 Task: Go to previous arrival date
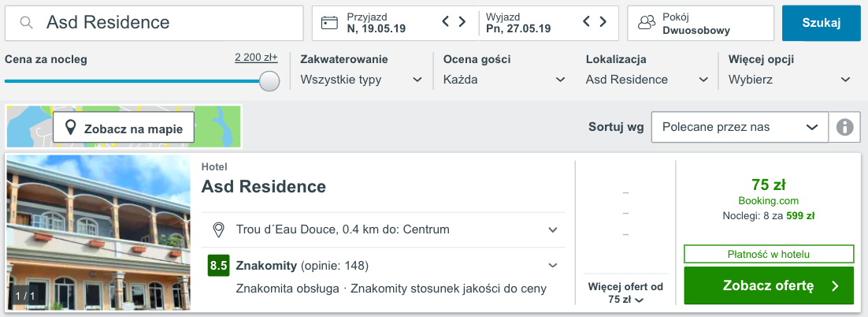[x=446, y=22]
